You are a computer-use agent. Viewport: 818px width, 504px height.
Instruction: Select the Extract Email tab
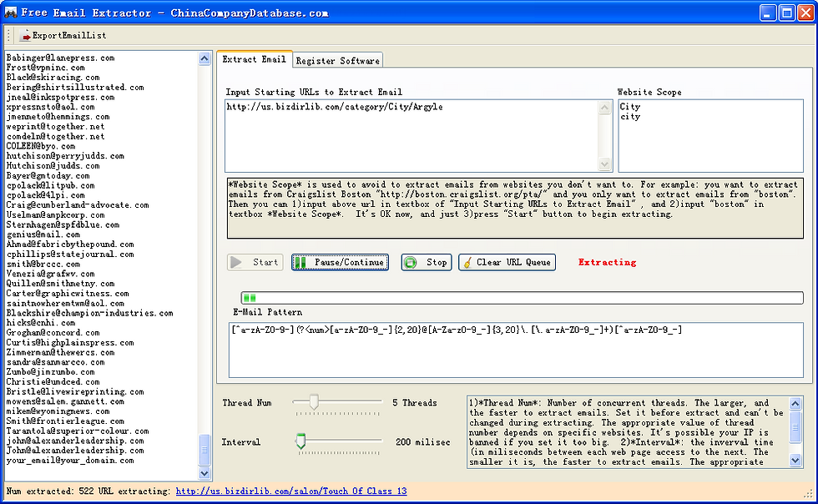[254, 59]
